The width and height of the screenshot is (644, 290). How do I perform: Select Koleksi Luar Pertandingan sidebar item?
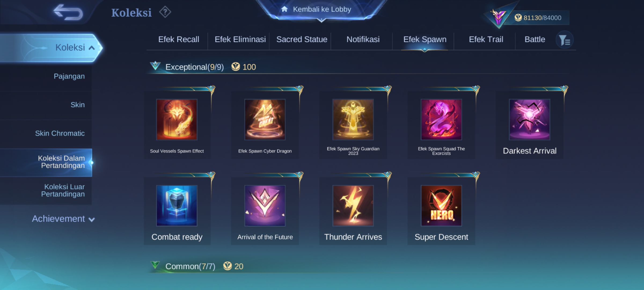click(x=63, y=190)
